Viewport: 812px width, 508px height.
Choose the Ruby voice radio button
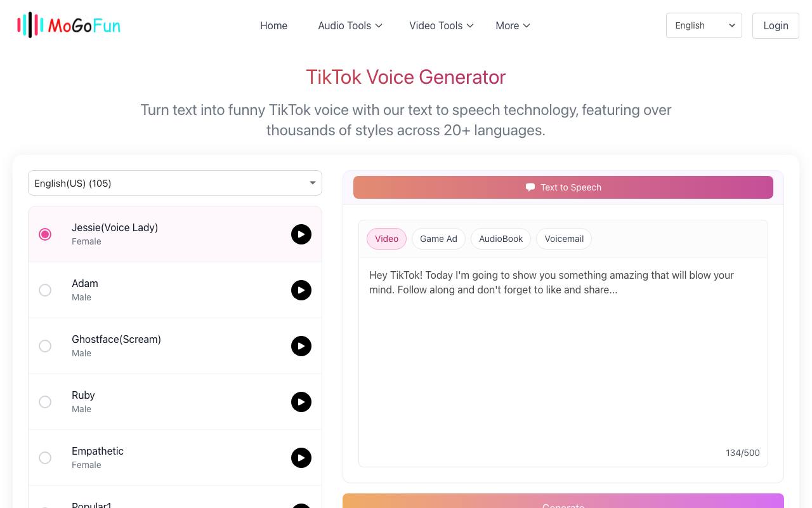(x=45, y=402)
